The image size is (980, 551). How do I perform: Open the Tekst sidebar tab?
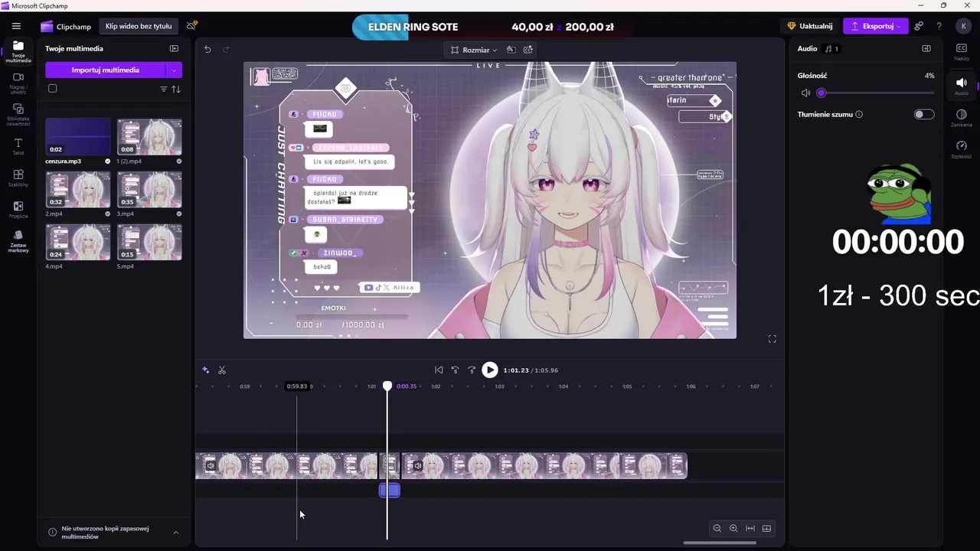[18, 147]
